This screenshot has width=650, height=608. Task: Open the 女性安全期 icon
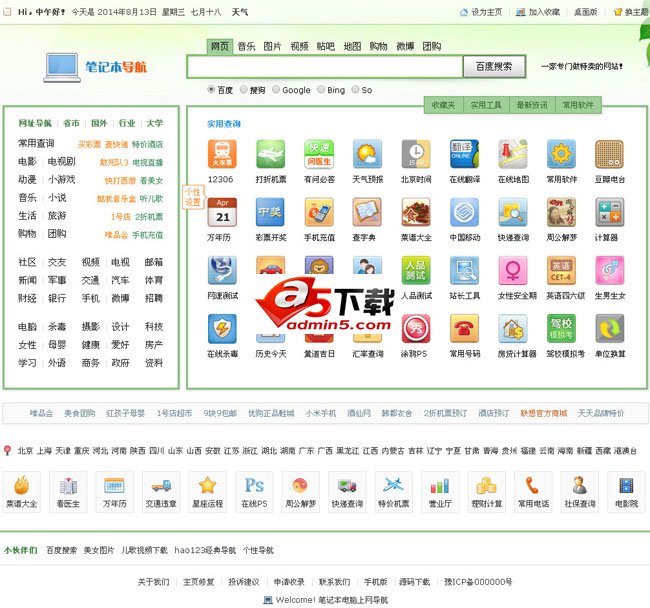pyautogui.click(x=513, y=270)
